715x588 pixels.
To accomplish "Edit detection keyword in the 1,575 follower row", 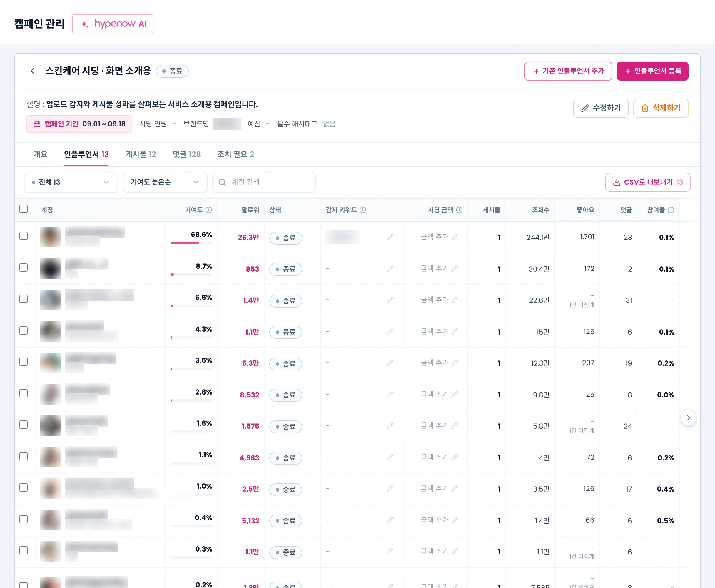I will tap(390, 426).
